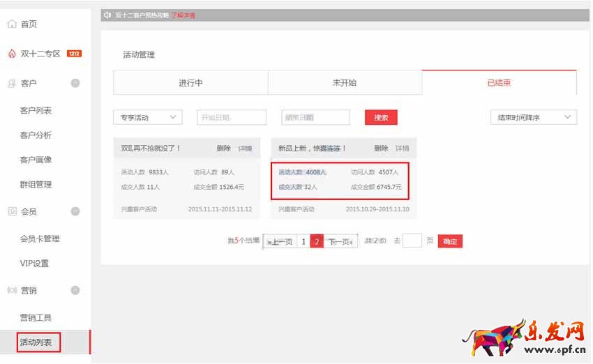The width and height of the screenshot is (593, 364).
Task: Click 删除 on the 新品上新 activity card
Action: (381, 149)
